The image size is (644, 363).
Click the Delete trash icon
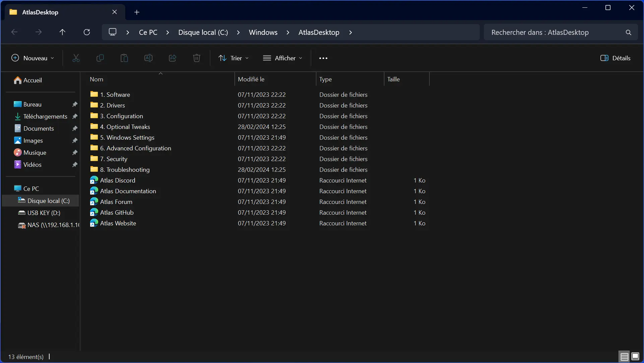coord(197,58)
